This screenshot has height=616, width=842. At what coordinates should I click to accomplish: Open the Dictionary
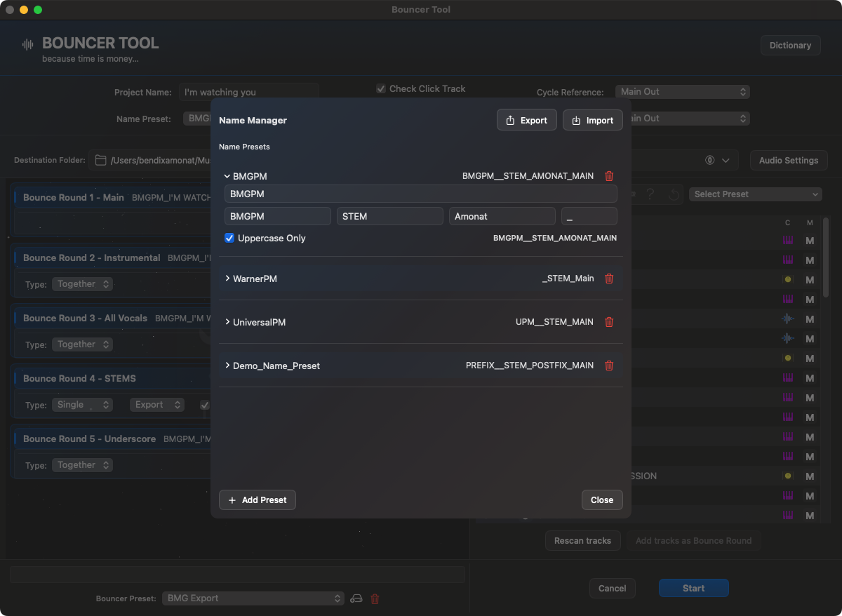point(791,45)
